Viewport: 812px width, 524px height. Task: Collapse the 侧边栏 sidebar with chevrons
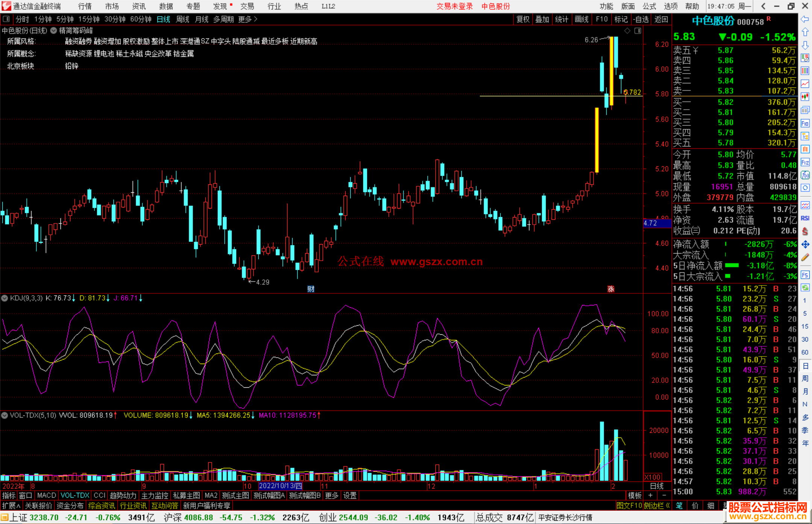(x=656, y=506)
